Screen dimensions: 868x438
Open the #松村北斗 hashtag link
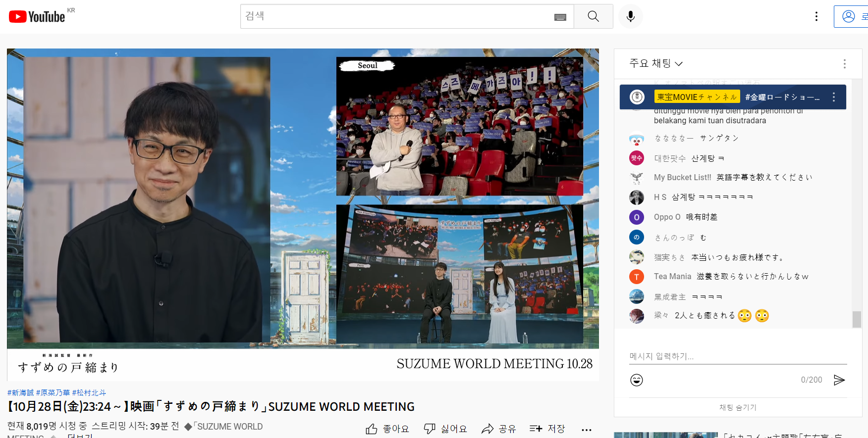(x=89, y=392)
